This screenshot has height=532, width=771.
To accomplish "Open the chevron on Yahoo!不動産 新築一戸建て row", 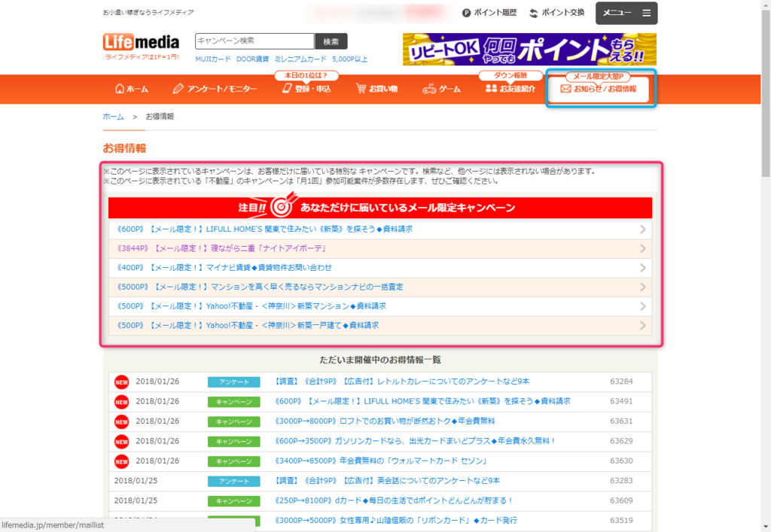I will [643, 325].
